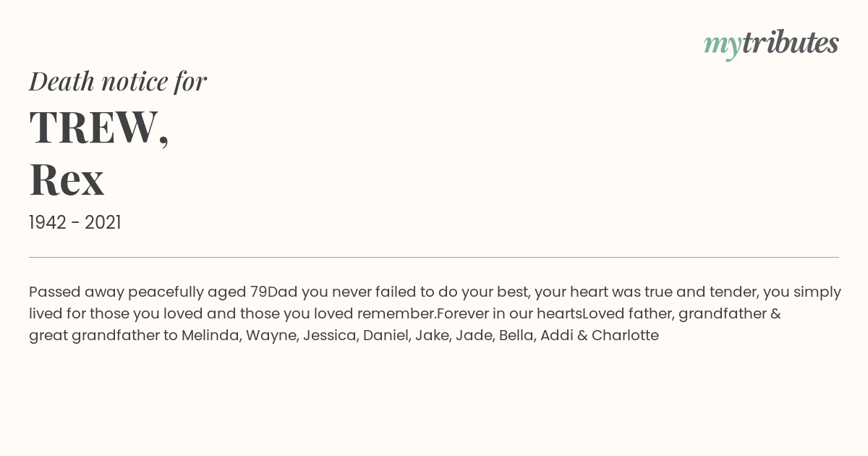Click the phrase "Passed away peacefully"
The image size is (868, 456).
click(116, 292)
